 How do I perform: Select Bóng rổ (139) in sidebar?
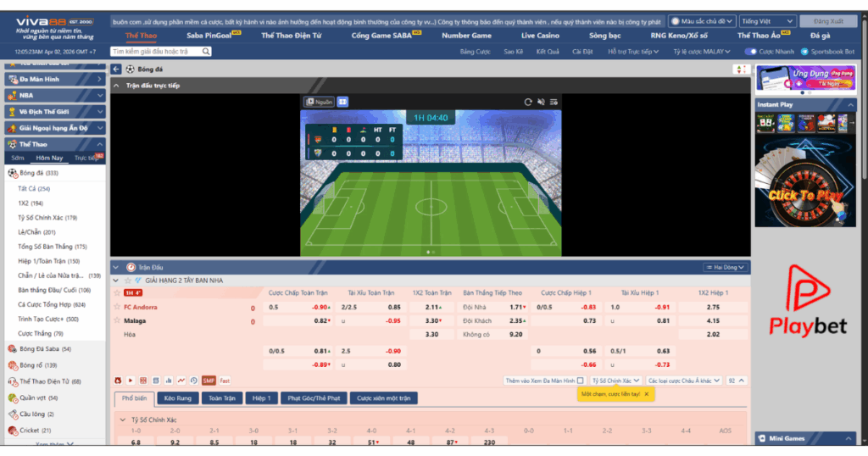pos(38,365)
